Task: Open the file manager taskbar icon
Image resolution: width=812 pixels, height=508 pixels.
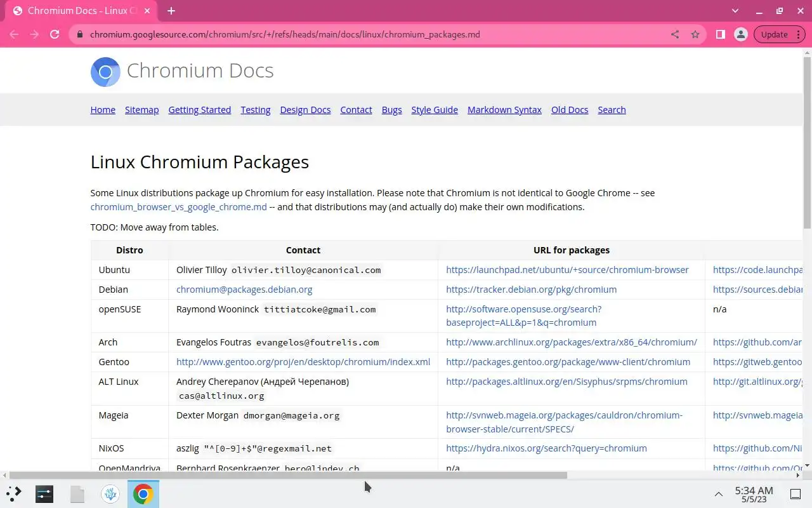Action: coord(77,493)
